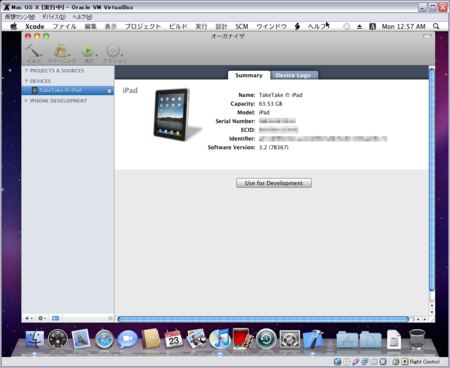Click the status dot on TakeTake iPad row
450x368 pixels.
109,91
